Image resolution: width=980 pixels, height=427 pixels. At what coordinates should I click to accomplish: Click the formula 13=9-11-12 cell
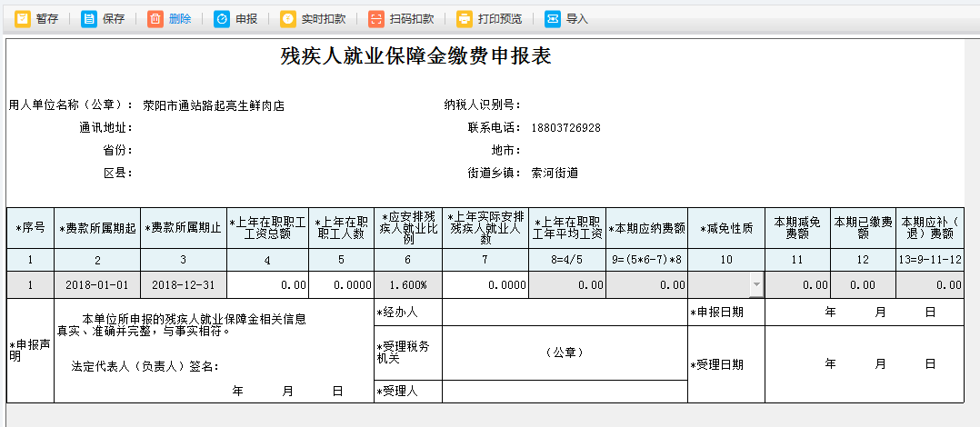coord(930,260)
